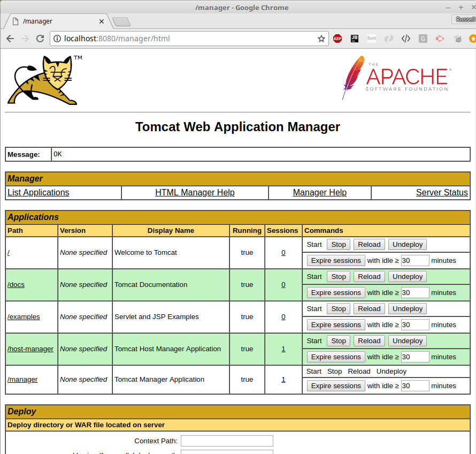The height and width of the screenshot is (454, 476).
Task: Undeploy the /docs application
Action: click(408, 277)
